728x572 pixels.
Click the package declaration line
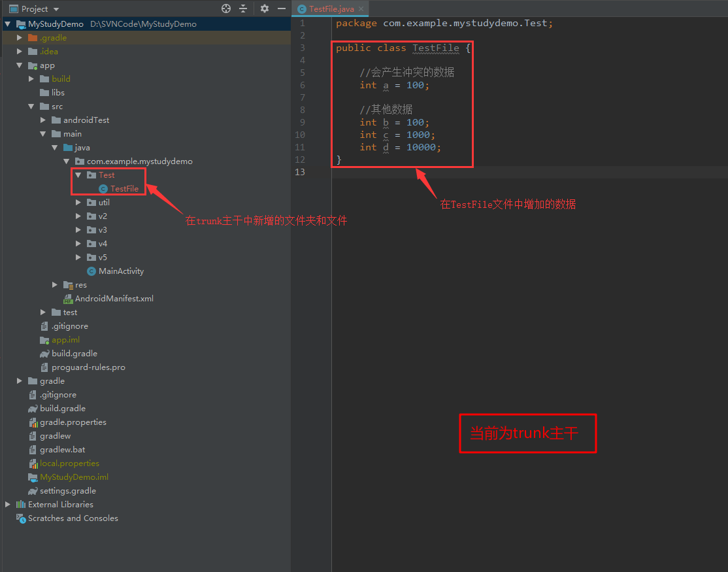[444, 24]
